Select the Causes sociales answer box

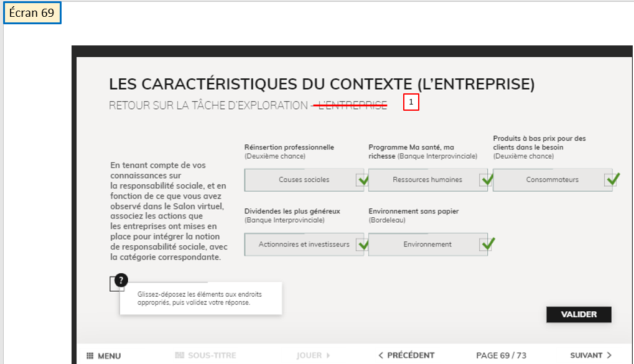(303, 180)
